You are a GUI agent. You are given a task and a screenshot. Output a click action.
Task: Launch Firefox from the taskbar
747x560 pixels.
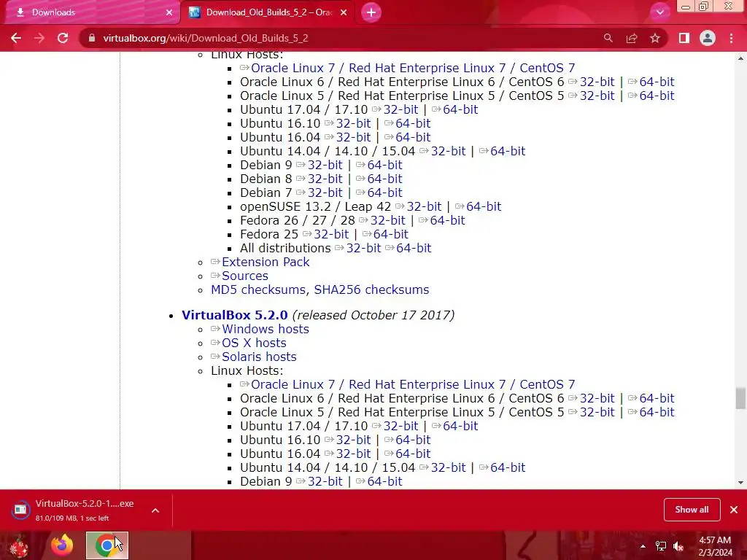63,545
